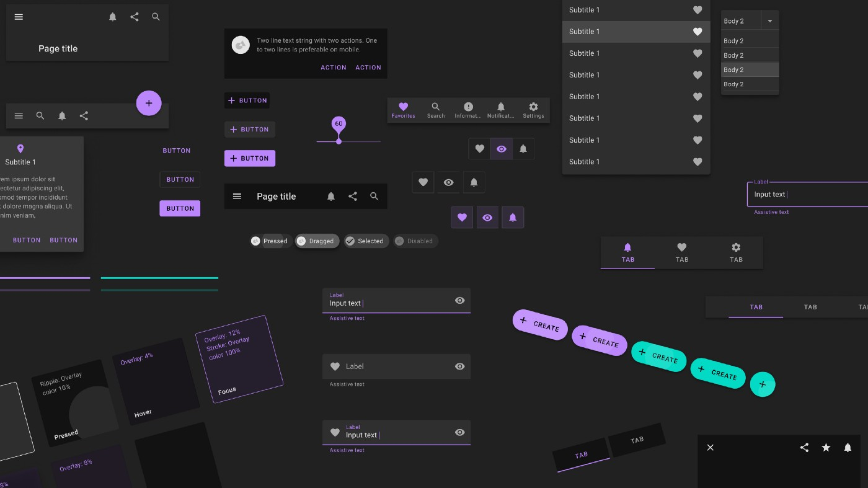Click the teal CREATE extended FAB
This screenshot has height=488, width=868.
pos(658,357)
